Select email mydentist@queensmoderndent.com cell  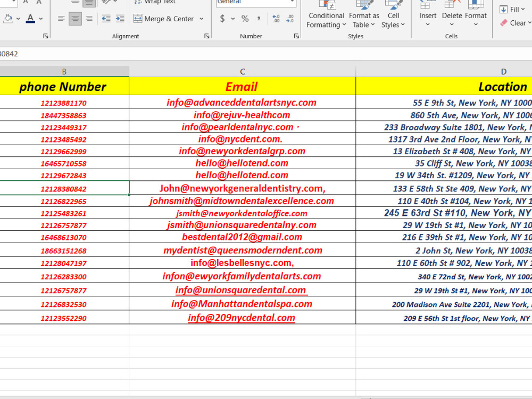coord(242,251)
